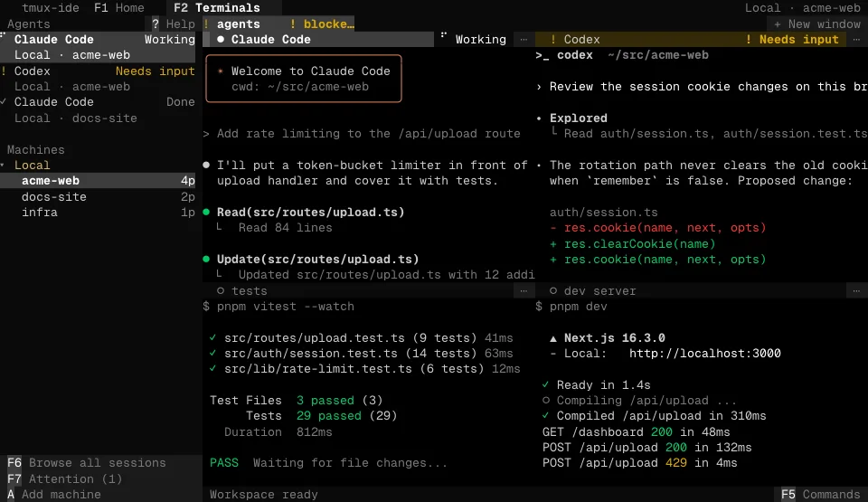
Task: Open tests pane menu ellipsis
Action: click(x=524, y=291)
